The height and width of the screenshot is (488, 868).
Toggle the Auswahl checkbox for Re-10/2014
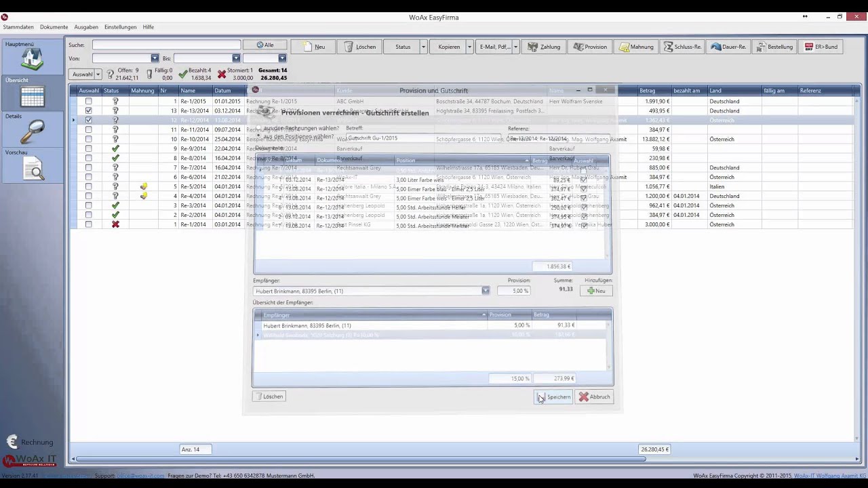pyautogui.click(x=88, y=139)
